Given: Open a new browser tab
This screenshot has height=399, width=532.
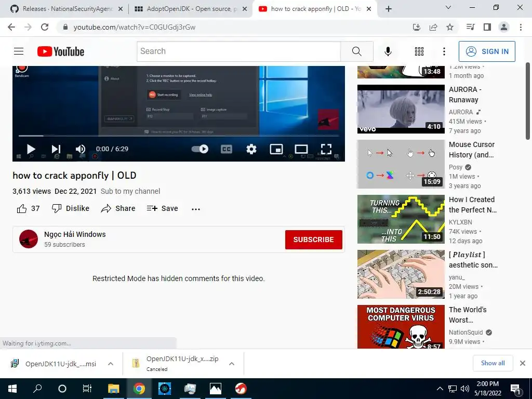Looking at the screenshot, I should pos(389,9).
